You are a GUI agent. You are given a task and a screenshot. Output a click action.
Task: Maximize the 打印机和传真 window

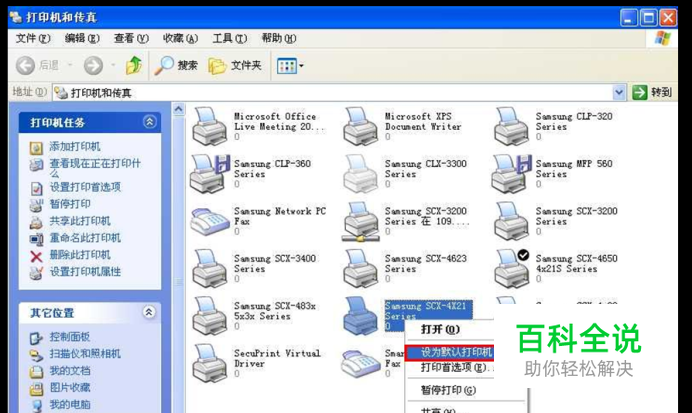(x=648, y=18)
